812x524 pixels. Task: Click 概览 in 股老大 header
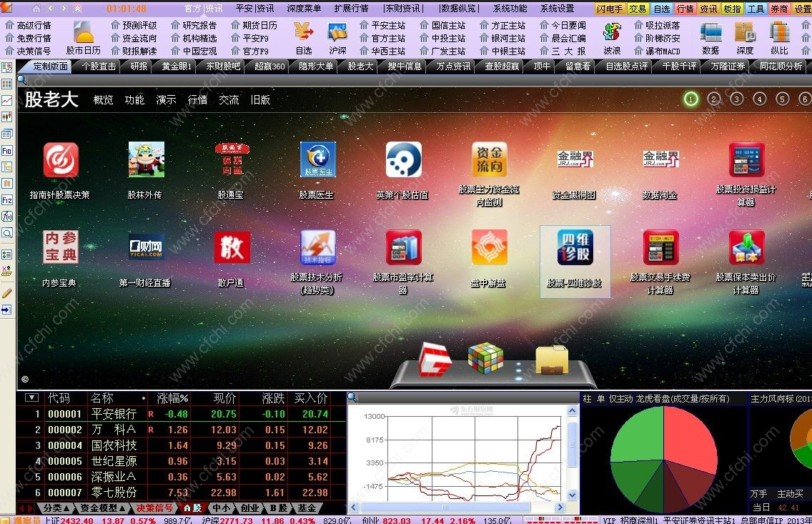103,100
